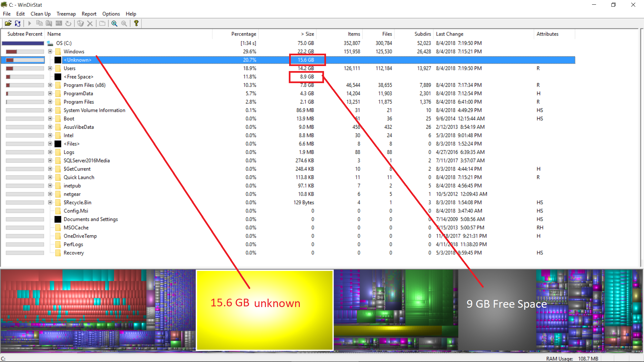Click the Zoom Out magnifier icon
Viewport: 644px width, 362px height.
tap(124, 23)
